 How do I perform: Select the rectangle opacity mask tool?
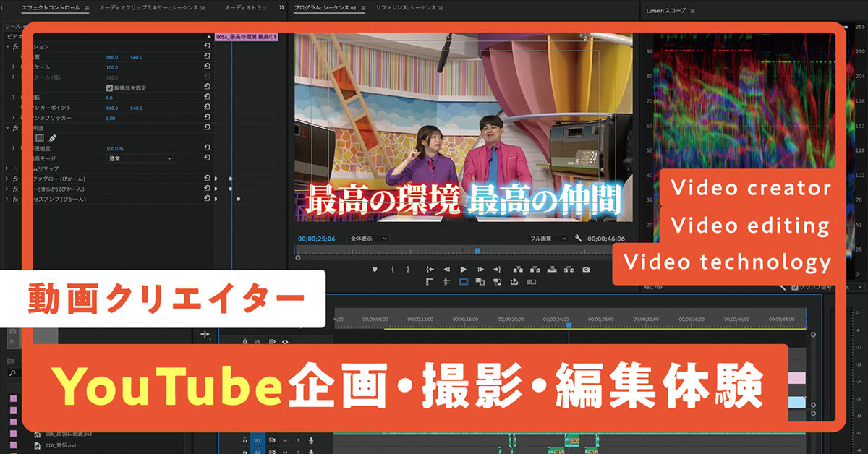pos(41,138)
